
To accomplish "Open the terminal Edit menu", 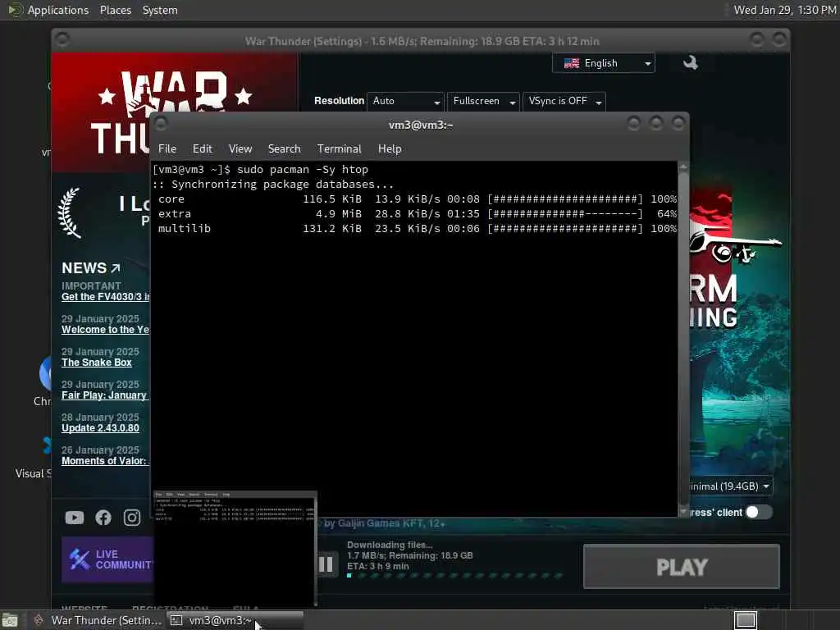I will point(202,149).
